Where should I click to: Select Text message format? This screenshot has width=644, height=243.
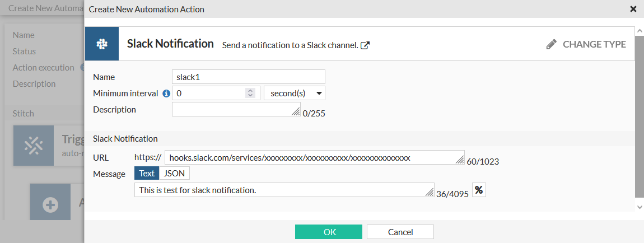[x=147, y=174]
